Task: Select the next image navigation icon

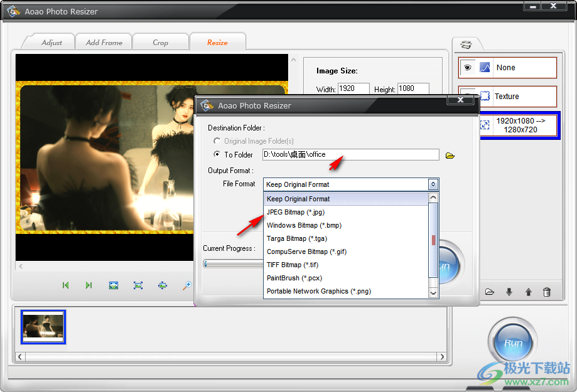Action: (89, 285)
